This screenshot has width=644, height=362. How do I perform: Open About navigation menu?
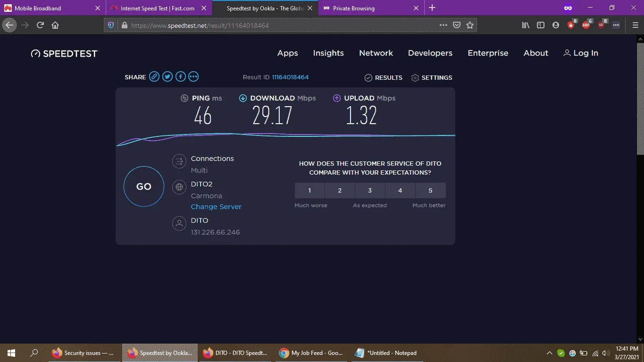(536, 53)
